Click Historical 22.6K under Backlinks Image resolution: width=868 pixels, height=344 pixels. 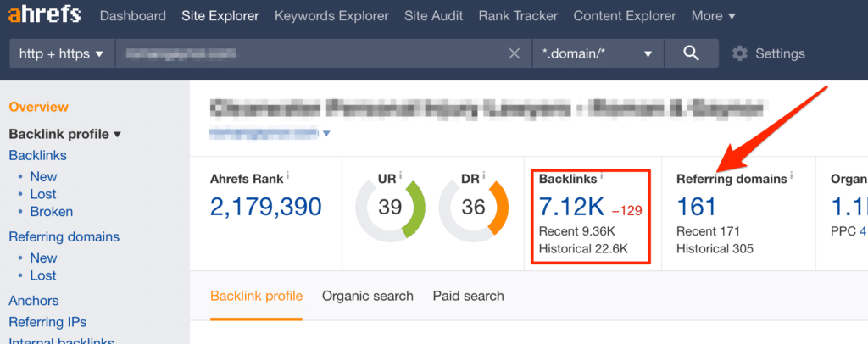click(x=583, y=249)
